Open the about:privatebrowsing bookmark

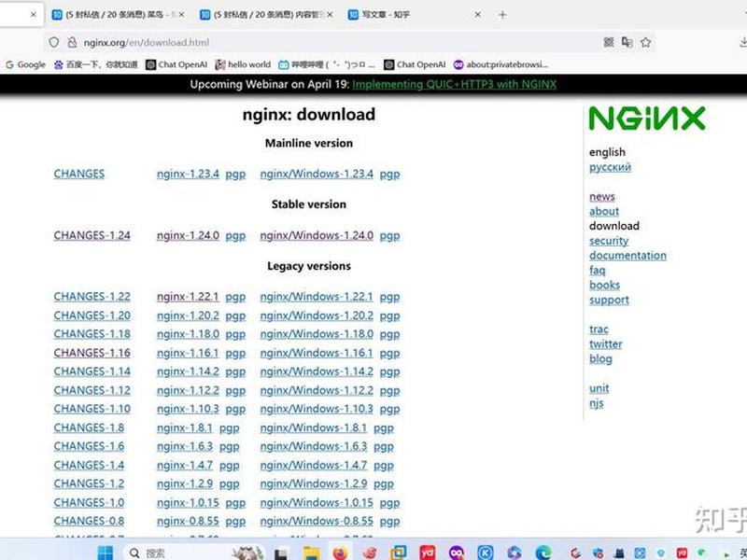point(500,64)
